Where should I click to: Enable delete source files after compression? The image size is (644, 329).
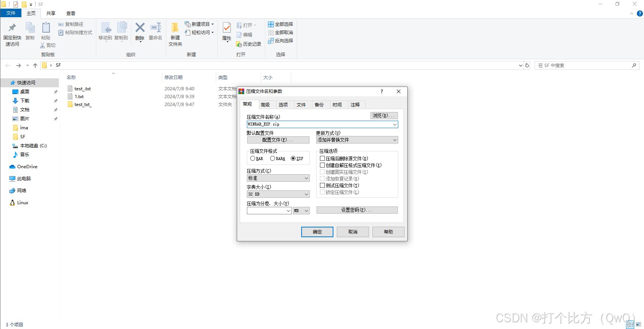click(x=322, y=159)
